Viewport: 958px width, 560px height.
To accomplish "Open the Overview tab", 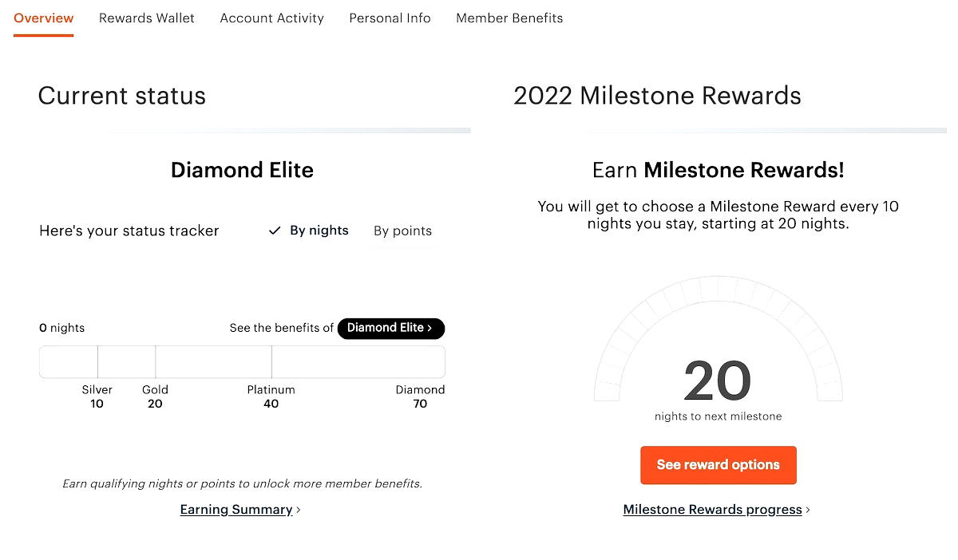I will click(43, 18).
